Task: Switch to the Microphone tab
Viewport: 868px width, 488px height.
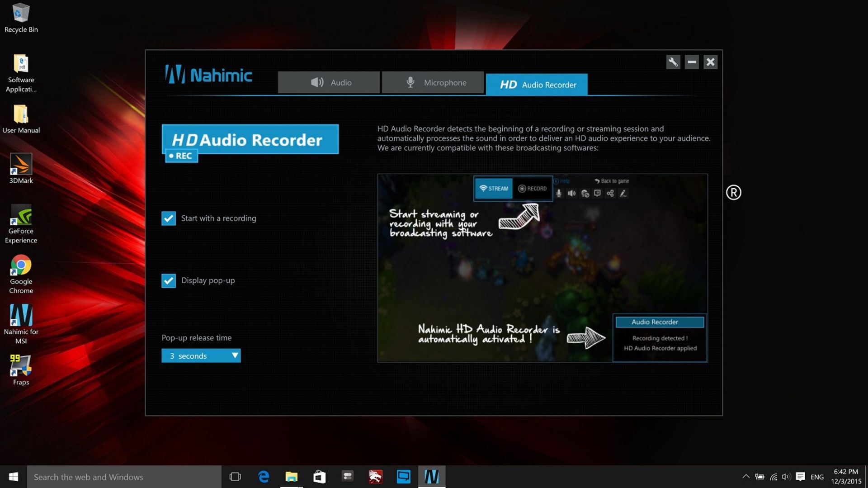Action: pos(433,82)
